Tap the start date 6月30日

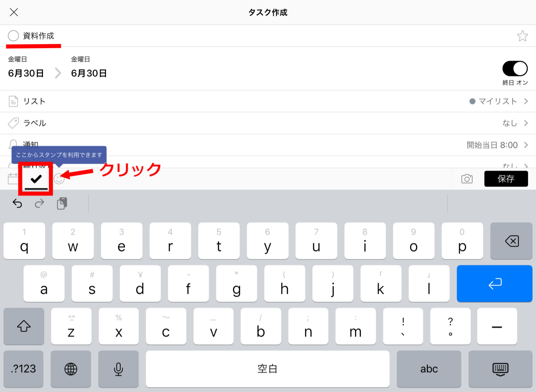point(26,73)
